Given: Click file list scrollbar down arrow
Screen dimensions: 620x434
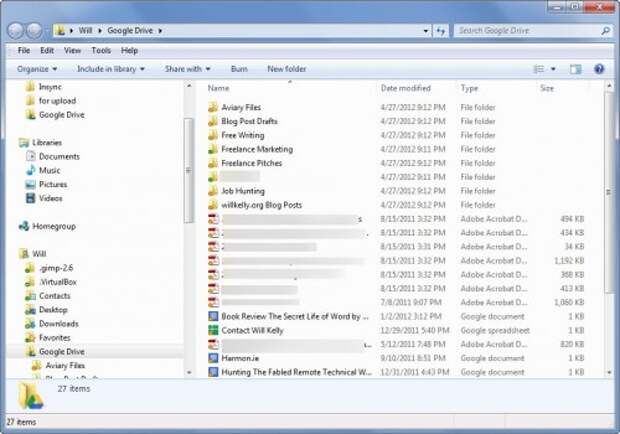Looking at the screenshot, I should [x=609, y=372].
